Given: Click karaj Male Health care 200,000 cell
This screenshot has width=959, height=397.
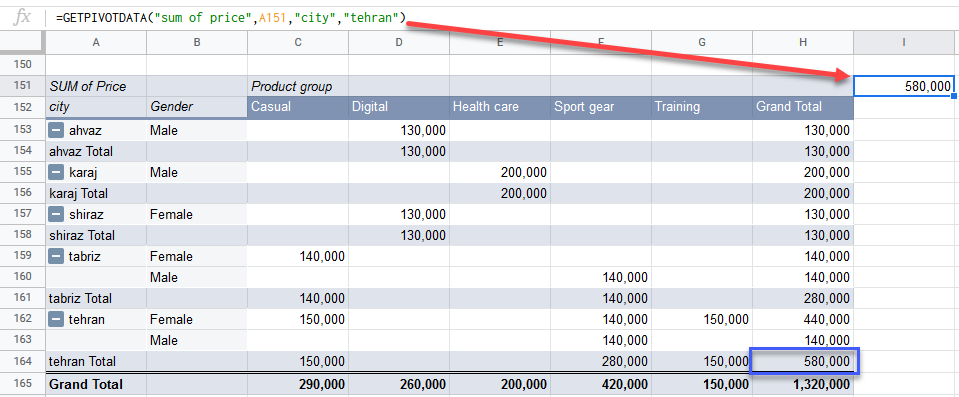Looking at the screenshot, I should click(x=500, y=173).
